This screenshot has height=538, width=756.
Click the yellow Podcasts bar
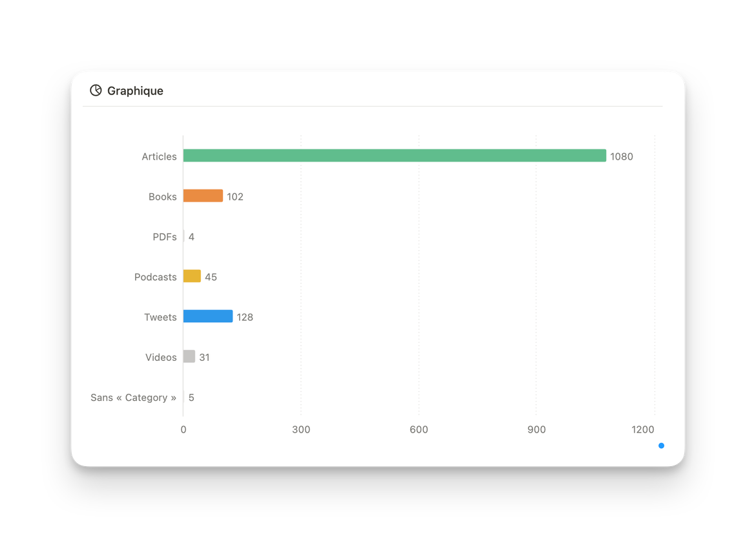pyautogui.click(x=192, y=276)
